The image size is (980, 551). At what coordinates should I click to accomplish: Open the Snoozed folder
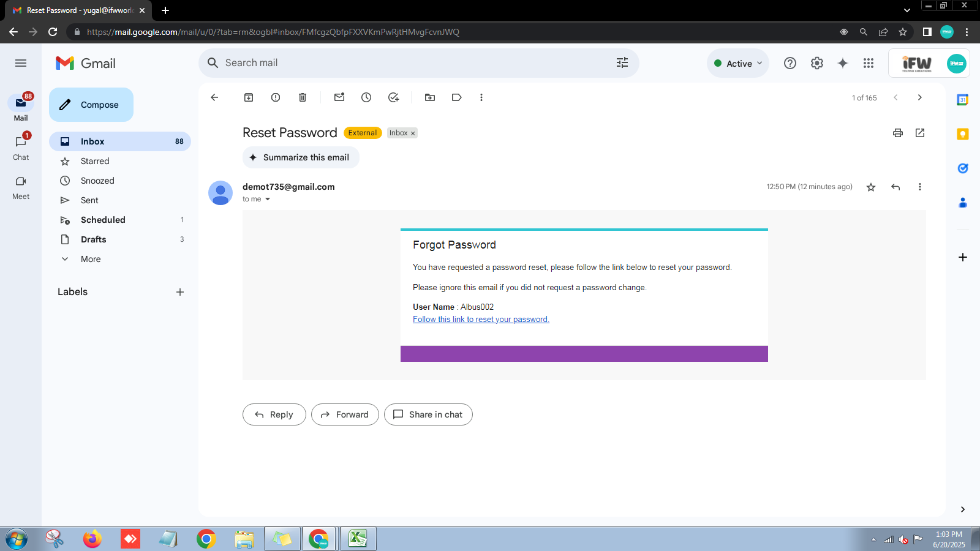pos(120,181)
